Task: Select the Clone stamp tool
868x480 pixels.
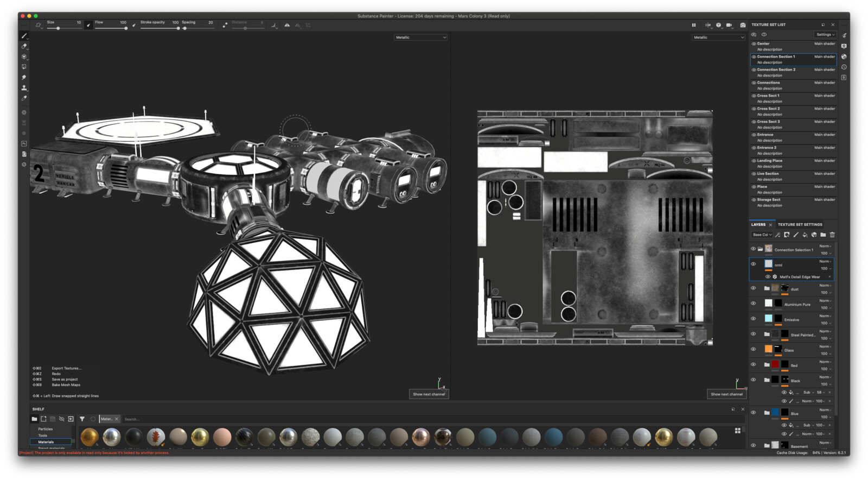Action: point(24,87)
